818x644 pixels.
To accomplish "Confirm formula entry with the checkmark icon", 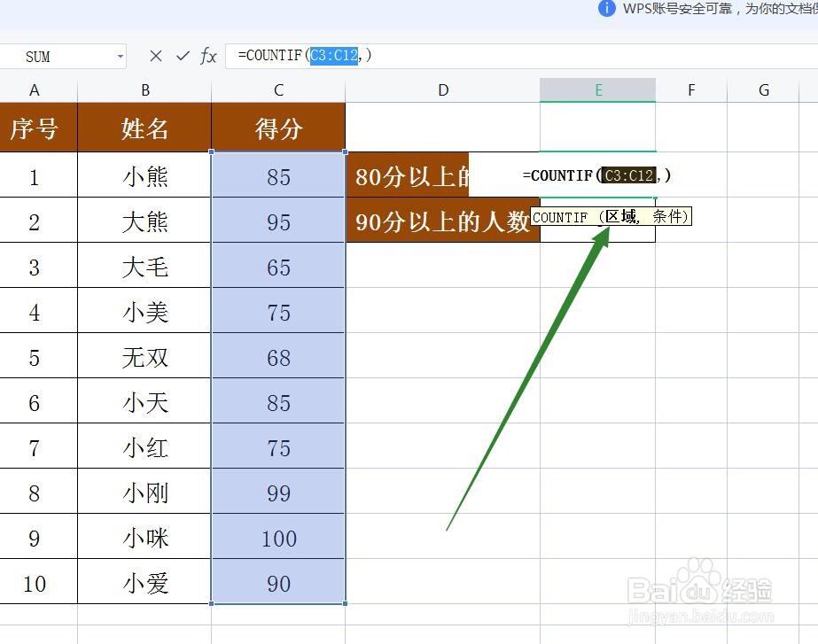I will (x=182, y=56).
